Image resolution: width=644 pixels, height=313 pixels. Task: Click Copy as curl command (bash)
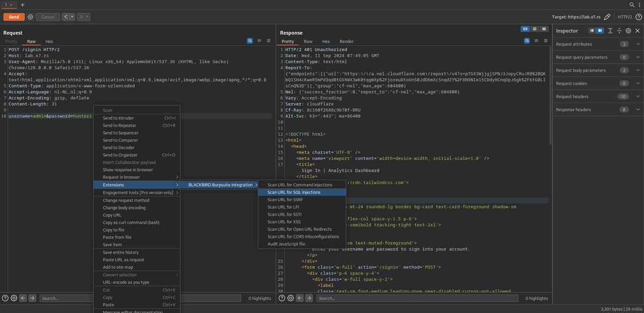(x=137, y=222)
